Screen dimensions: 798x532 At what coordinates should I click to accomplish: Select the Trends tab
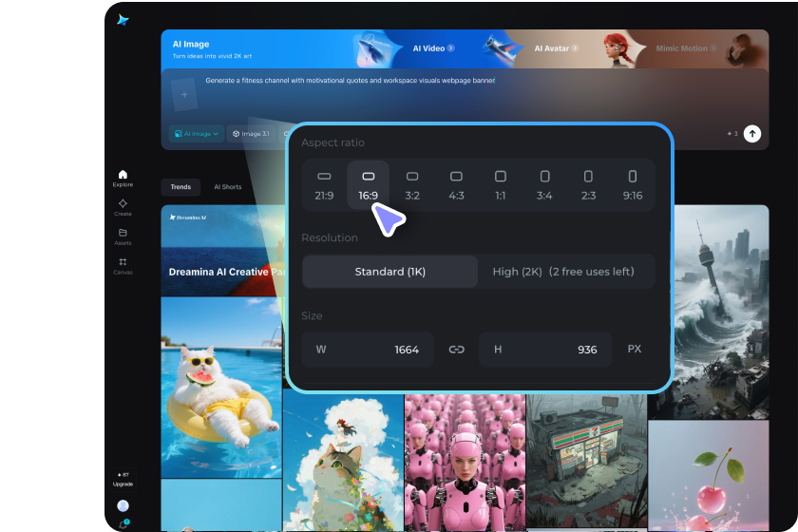(x=180, y=187)
